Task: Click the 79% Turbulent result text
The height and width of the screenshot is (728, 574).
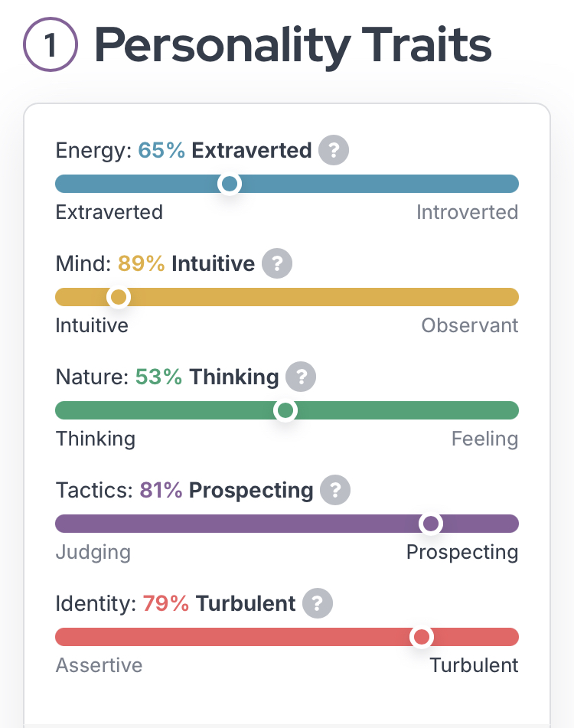Action: click(x=219, y=603)
